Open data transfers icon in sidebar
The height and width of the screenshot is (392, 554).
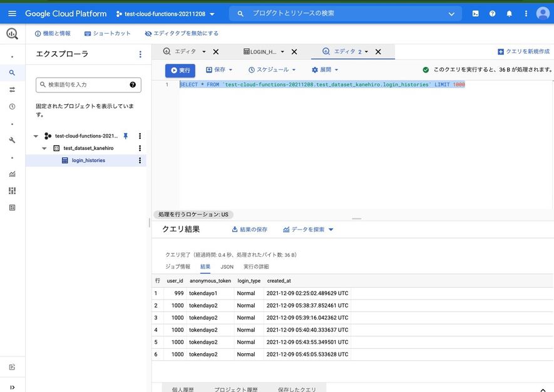[12, 89]
